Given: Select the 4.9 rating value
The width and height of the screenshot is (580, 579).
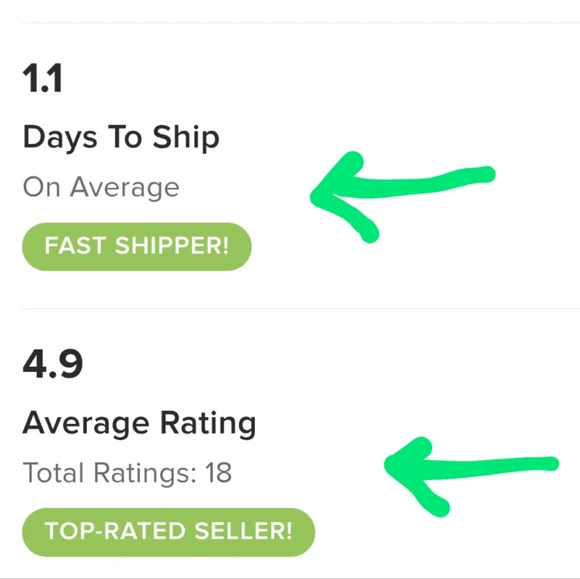Looking at the screenshot, I should [53, 364].
